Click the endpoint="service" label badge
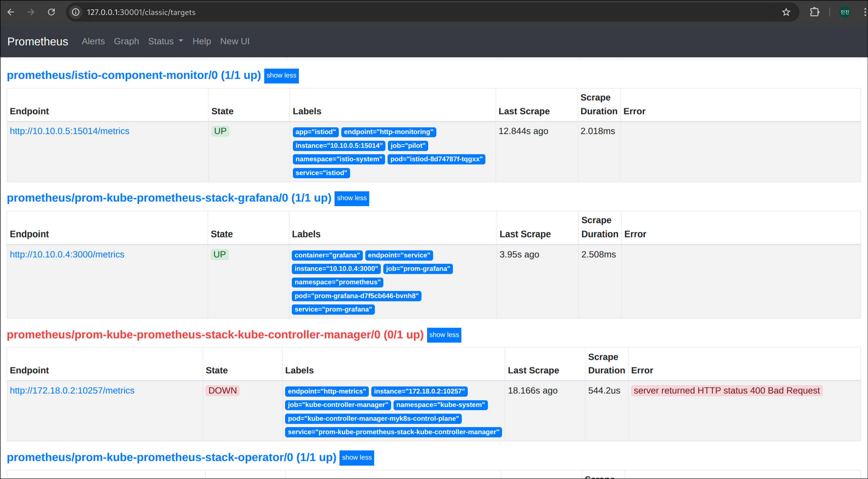 point(399,256)
